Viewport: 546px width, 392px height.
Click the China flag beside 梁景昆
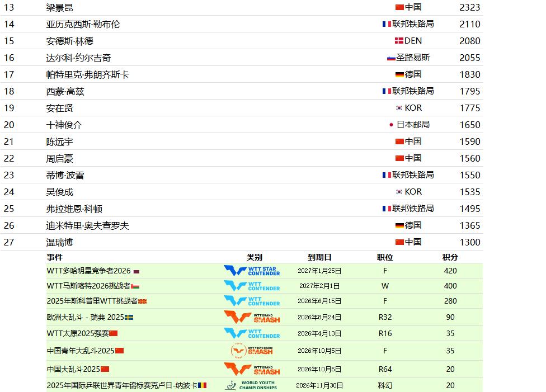[x=399, y=7]
